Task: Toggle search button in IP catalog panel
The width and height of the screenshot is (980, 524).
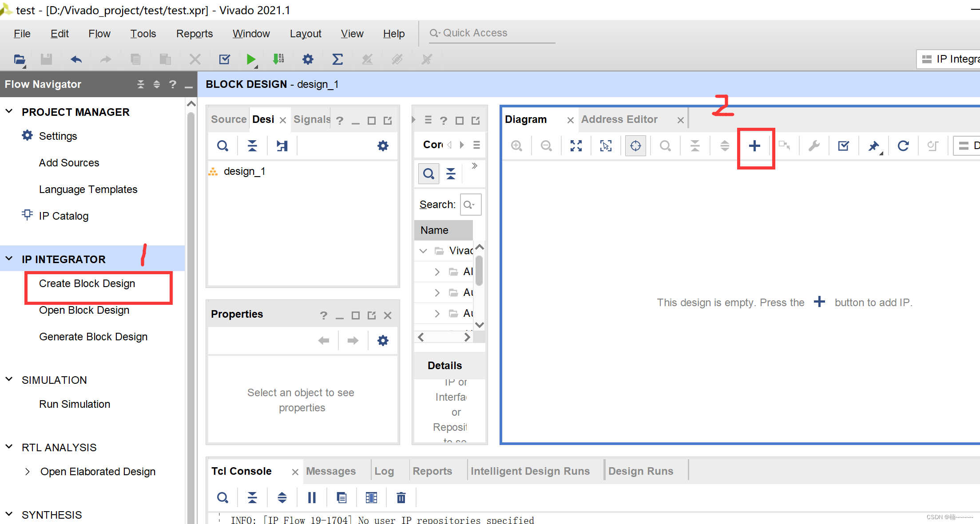Action: [x=429, y=173]
